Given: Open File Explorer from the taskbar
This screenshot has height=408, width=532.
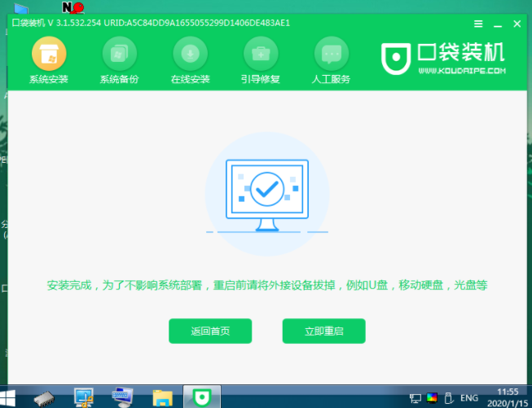Looking at the screenshot, I should point(163,397).
